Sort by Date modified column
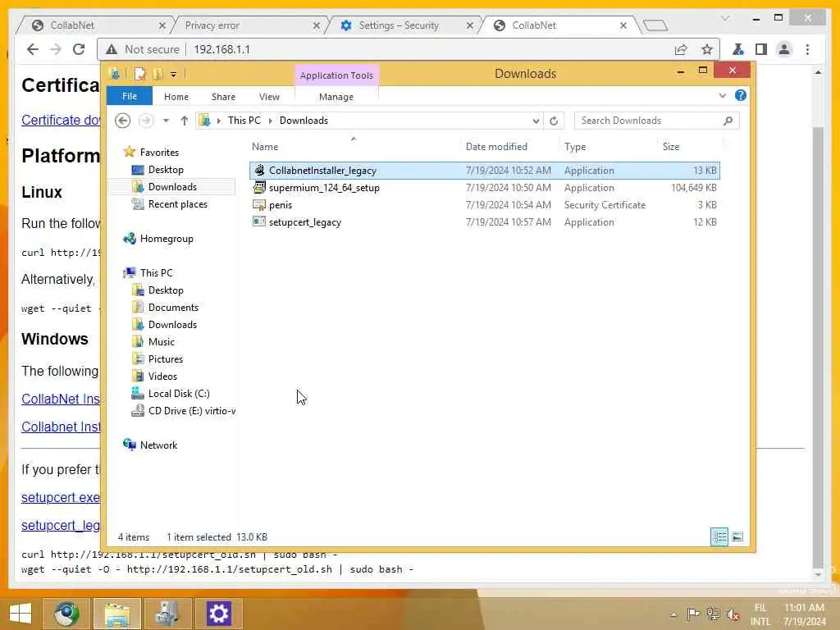Screen dimensions: 840x630 (496, 146)
